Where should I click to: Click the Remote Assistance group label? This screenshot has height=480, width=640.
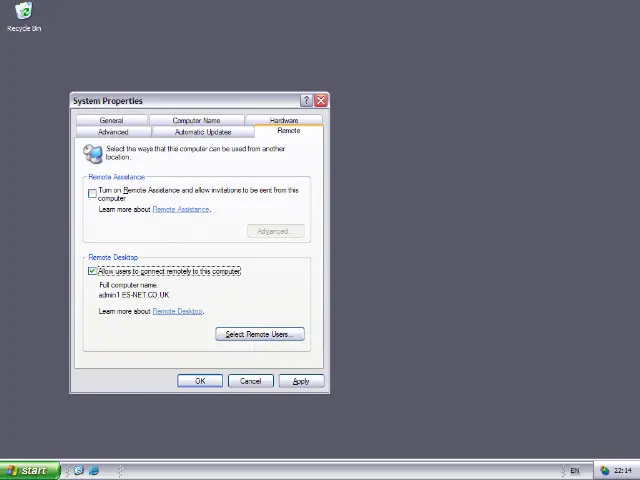point(117,177)
